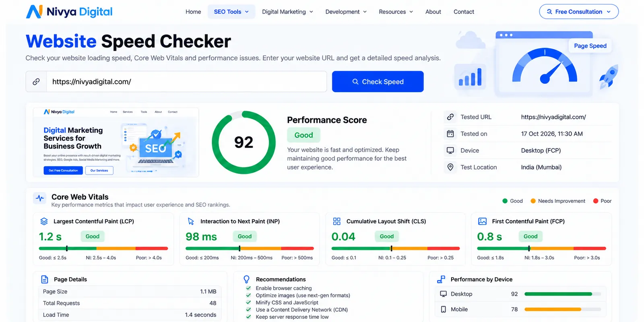Click the Device monitor icon
Viewport: 644px width, 322px height.
coord(450,151)
